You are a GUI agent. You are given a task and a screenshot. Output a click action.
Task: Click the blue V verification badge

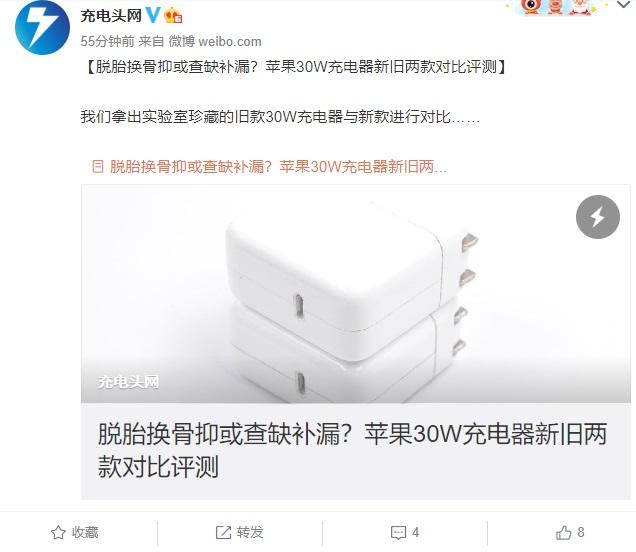click(x=153, y=15)
